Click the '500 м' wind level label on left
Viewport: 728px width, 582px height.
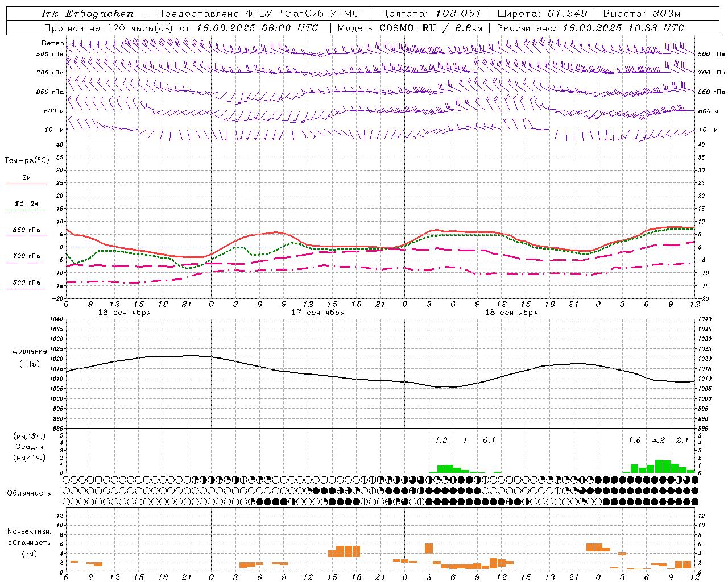click(54, 111)
